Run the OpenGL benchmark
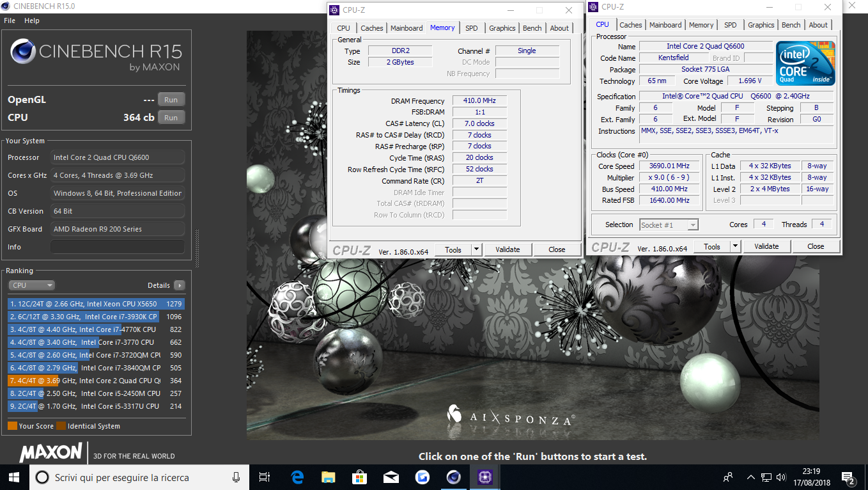 [x=171, y=100]
